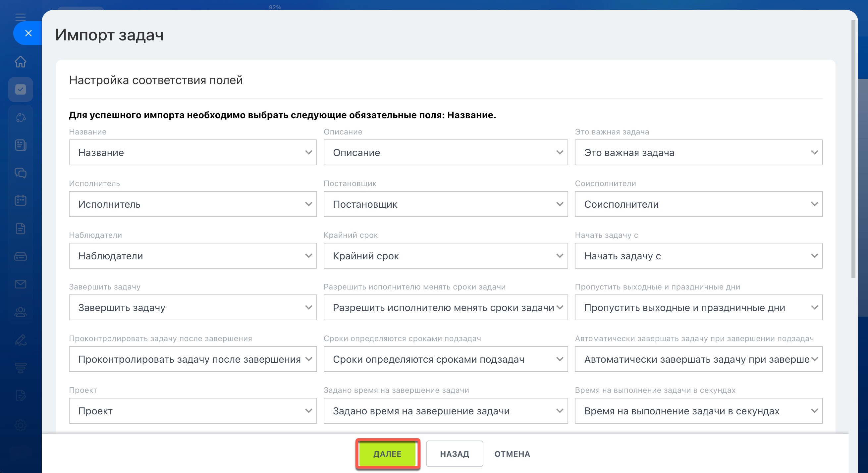Go back with the НАЗАД button
Viewport: 868px width, 473px height.
coord(454,454)
